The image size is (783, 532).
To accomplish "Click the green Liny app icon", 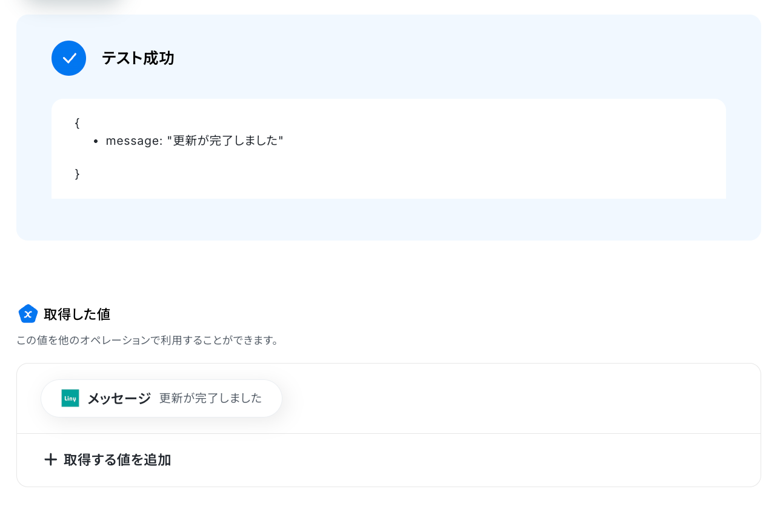I will click(70, 398).
